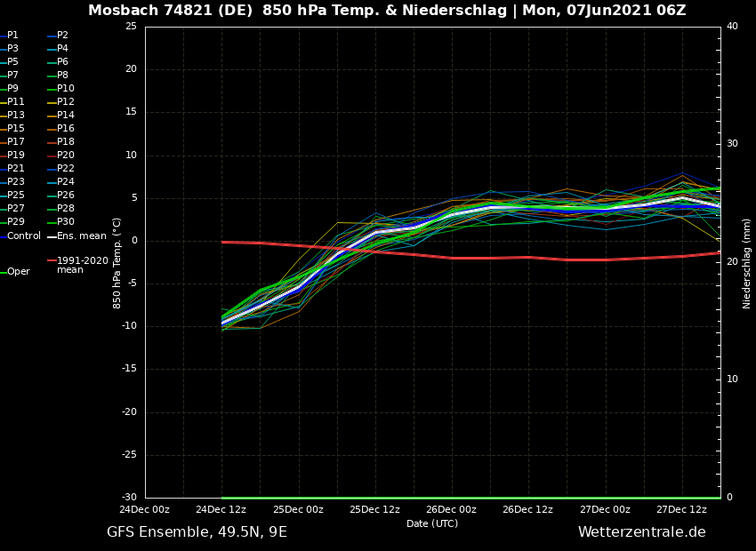Click the P1 legend entry
This screenshot has height=551, width=756.
12,36
